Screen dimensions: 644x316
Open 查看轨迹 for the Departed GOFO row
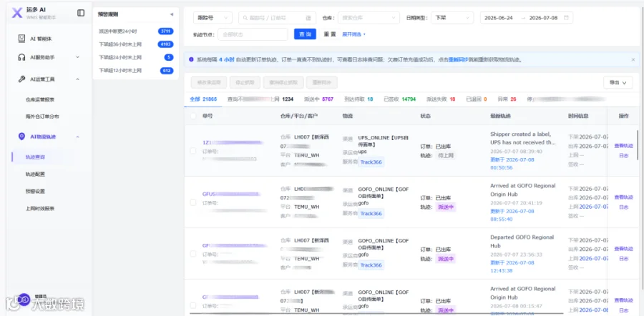pos(623,249)
